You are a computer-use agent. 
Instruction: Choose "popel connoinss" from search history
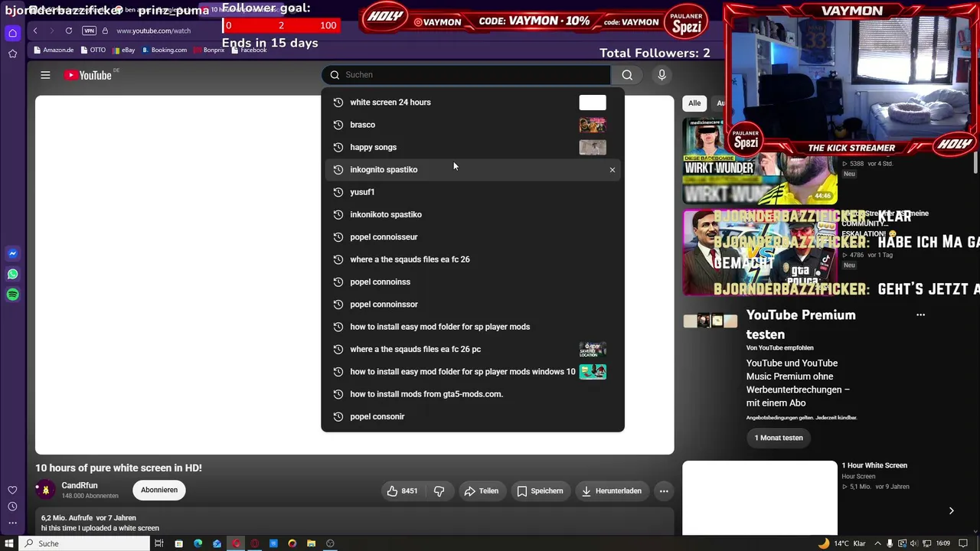(x=472, y=282)
